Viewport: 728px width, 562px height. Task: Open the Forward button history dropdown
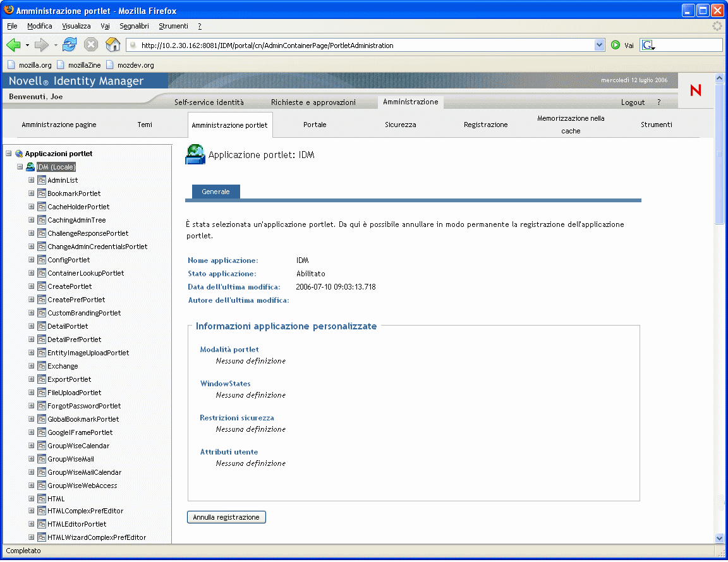pyautogui.click(x=55, y=45)
